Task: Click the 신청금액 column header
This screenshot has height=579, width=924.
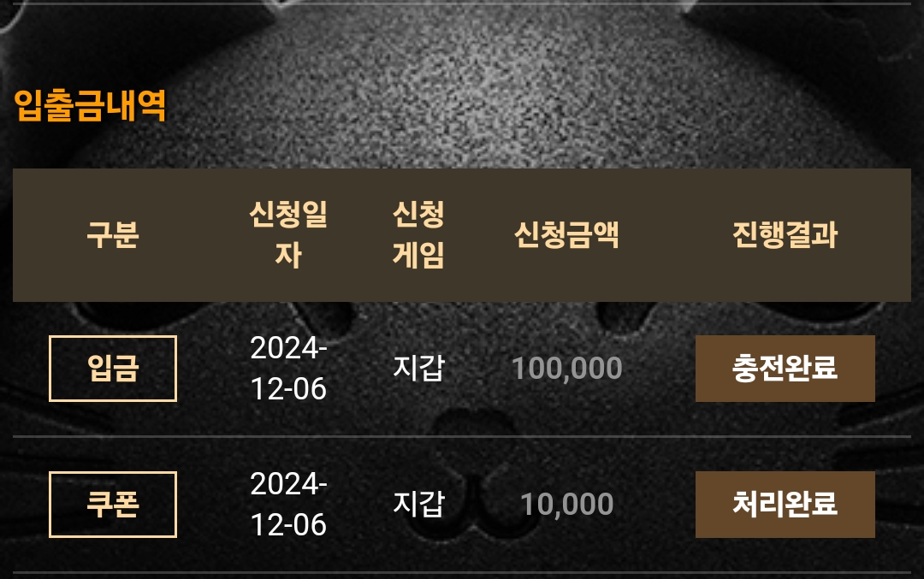Action: pos(566,235)
